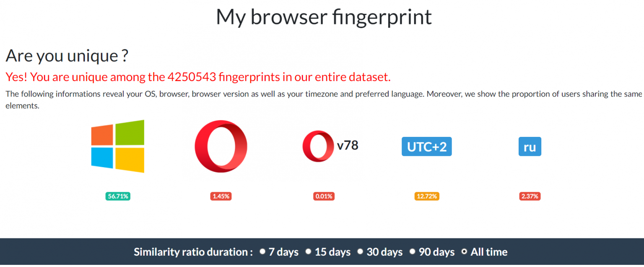Click the v78 version number text
The image size is (644, 267).
[348, 145]
